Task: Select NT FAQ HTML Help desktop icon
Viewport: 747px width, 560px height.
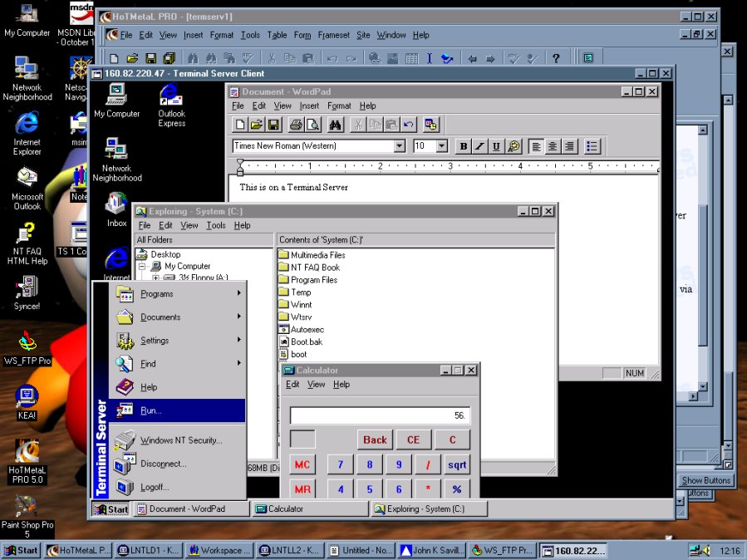Action: pyautogui.click(x=27, y=243)
